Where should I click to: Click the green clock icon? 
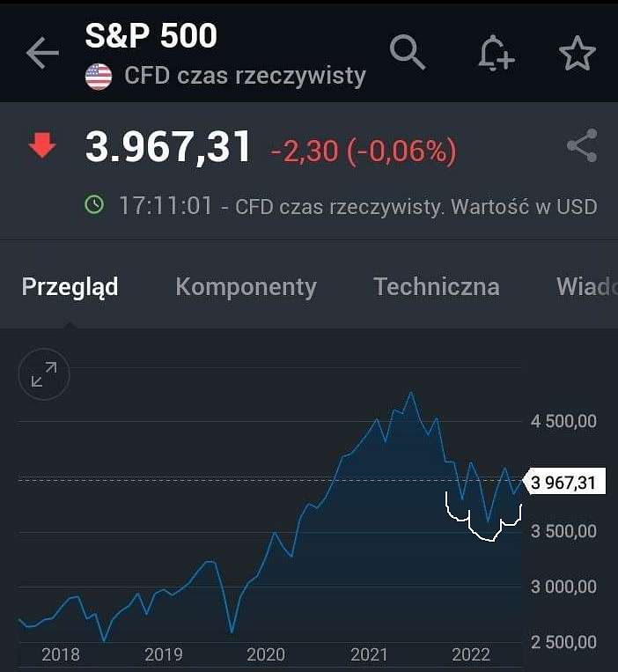click(94, 204)
